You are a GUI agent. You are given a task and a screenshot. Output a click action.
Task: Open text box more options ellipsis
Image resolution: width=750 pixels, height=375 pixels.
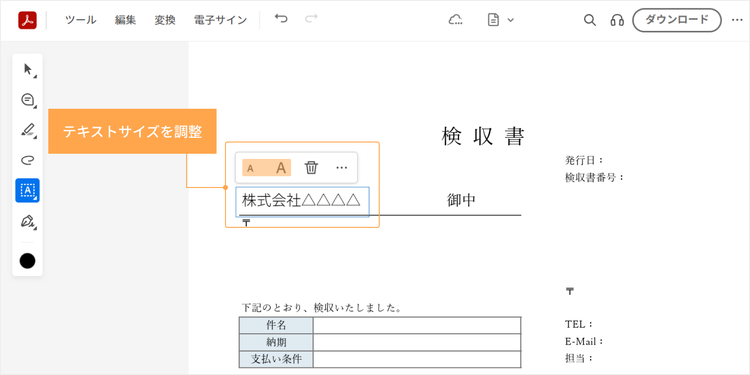click(342, 167)
